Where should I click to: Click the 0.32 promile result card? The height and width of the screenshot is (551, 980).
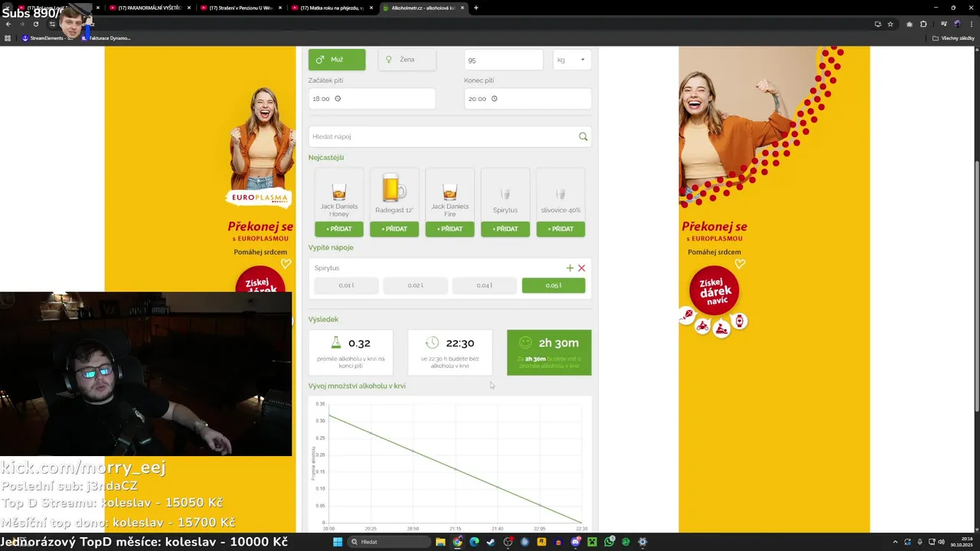click(x=351, y=353)
